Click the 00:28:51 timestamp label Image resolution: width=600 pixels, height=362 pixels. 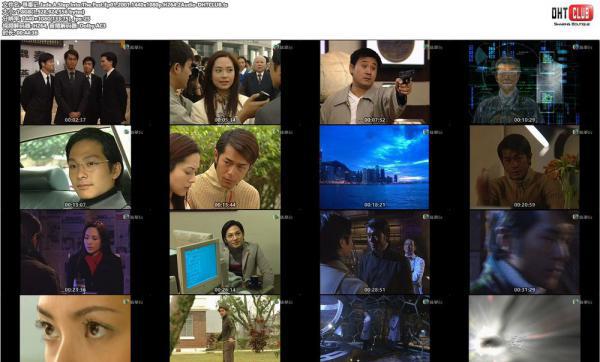(375, 290)
